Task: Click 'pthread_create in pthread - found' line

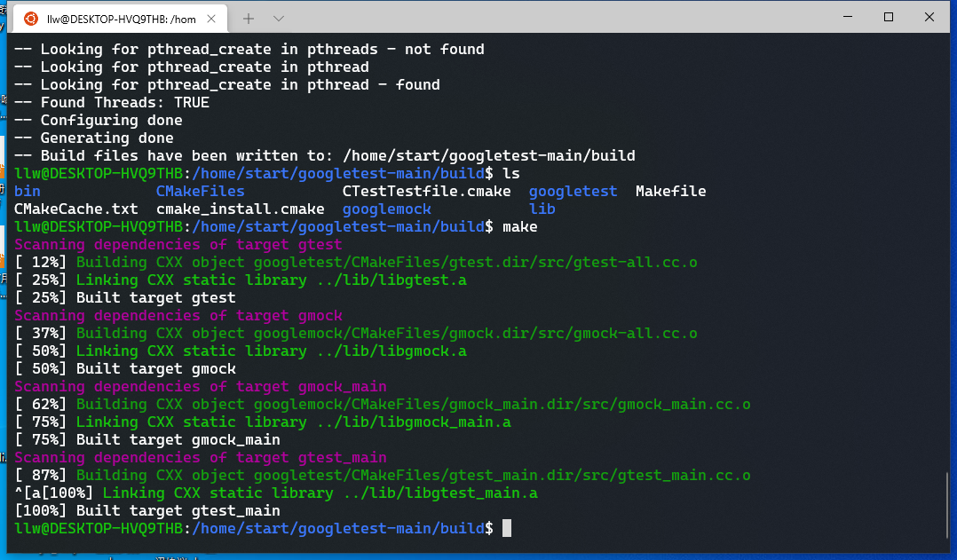Action: point(227,84)
